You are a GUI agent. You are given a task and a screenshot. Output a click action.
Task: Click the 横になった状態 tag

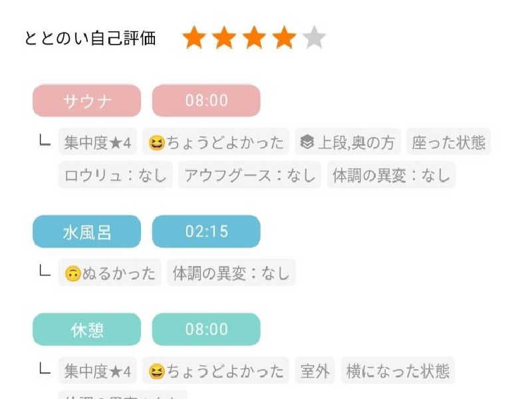tap(398, 370)
